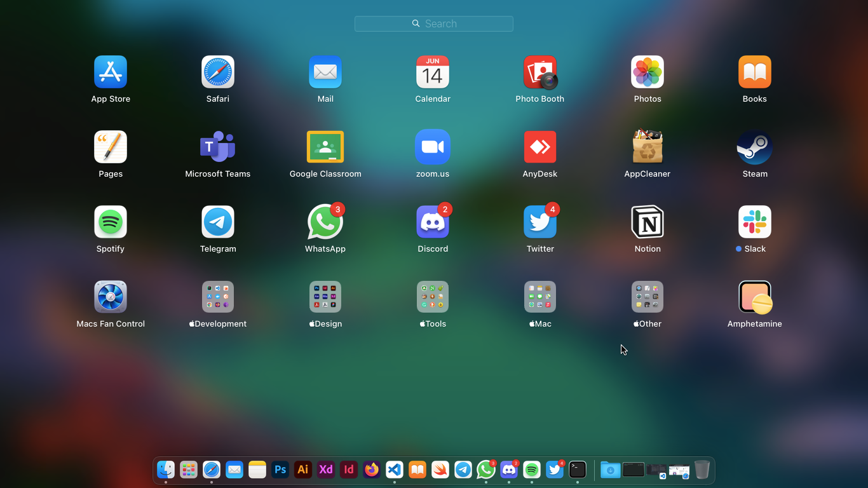Expand the Design folder
The width and height of the screenshot is (868, 488).
[325, 297]
